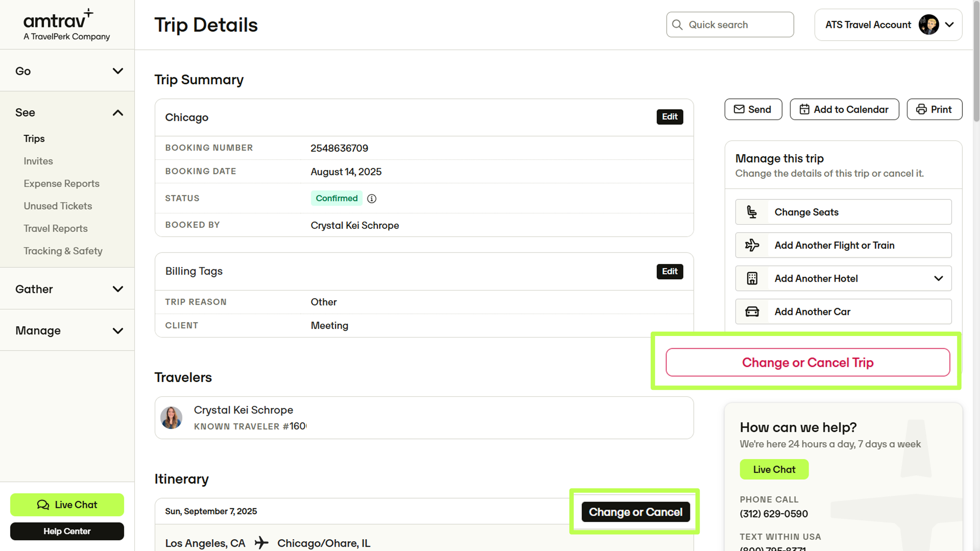The image size is (980, 551).
Task: Click the Send button
Action: pos(753,109)
